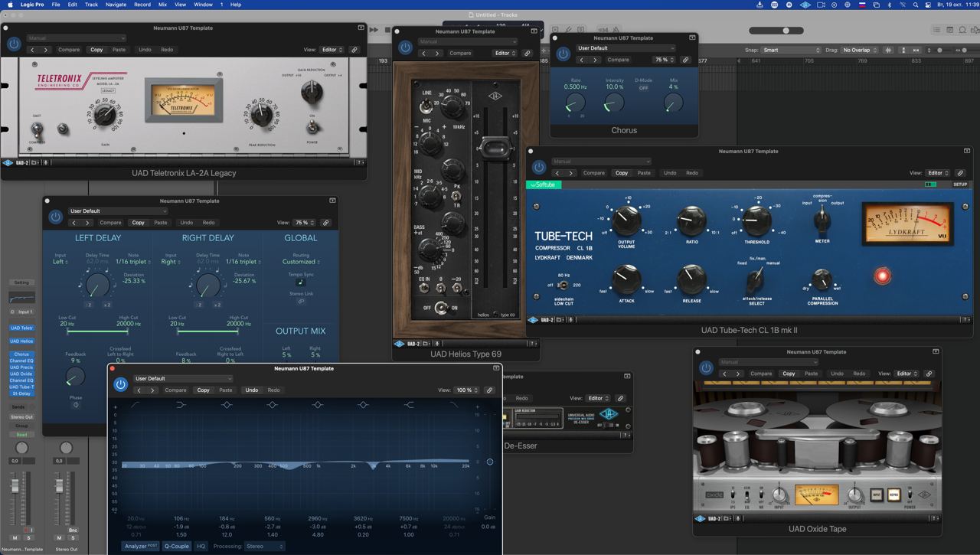Open Channel EQ Processing dropdown set to Stereo
The width and height of the screenshot is (980, 555).
coord(265,546)
